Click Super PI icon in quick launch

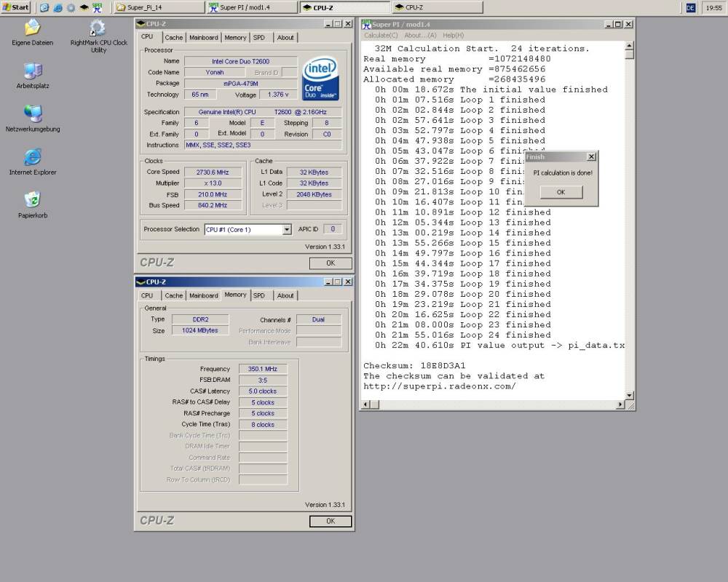coord(97,7)
